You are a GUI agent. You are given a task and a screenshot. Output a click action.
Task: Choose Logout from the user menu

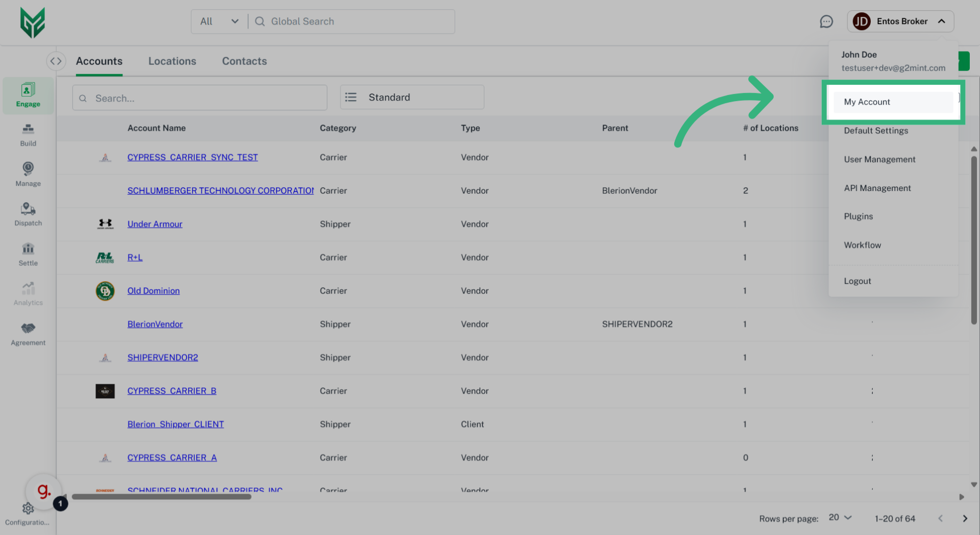tap(857, 281)
